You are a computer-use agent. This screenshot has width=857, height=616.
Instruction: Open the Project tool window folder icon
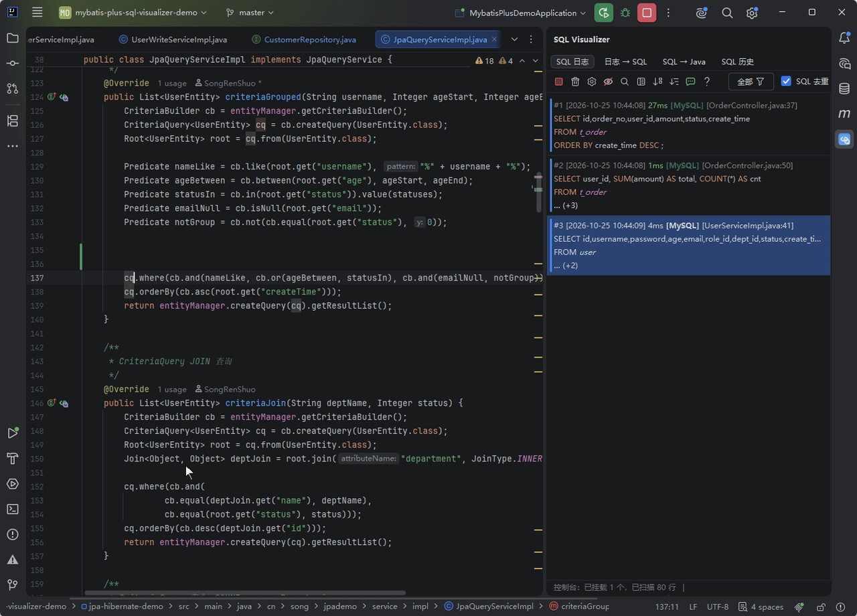[13, 38]
